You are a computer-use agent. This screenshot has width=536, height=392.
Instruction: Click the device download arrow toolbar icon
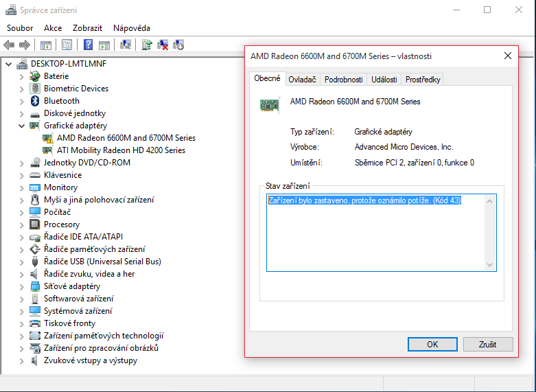pos(178,45)
